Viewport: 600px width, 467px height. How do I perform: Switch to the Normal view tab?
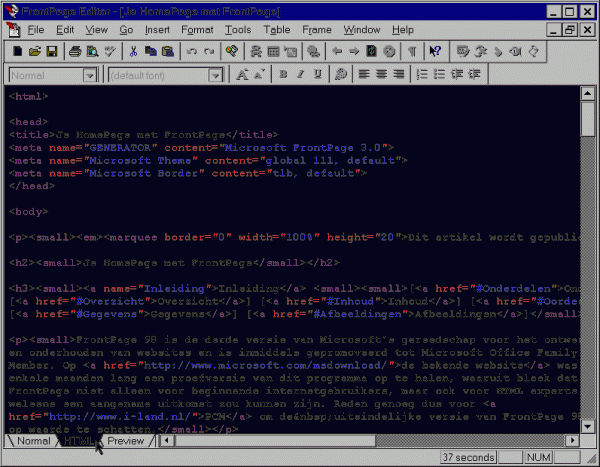click(34, 441)
